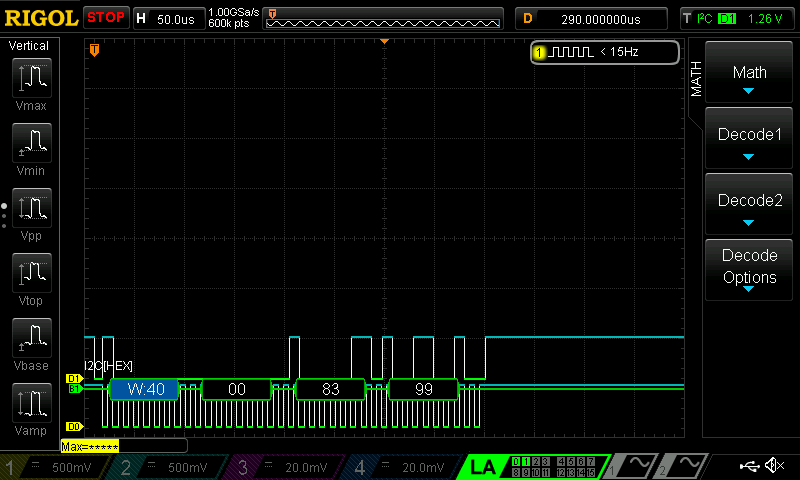This screenshot has width=800, height=480.
Task: Select the Vtop measurement icon
Action: point(32,273)
